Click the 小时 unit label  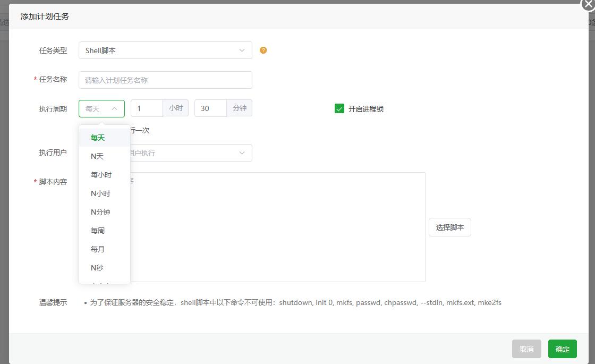[x=176, y=108]
